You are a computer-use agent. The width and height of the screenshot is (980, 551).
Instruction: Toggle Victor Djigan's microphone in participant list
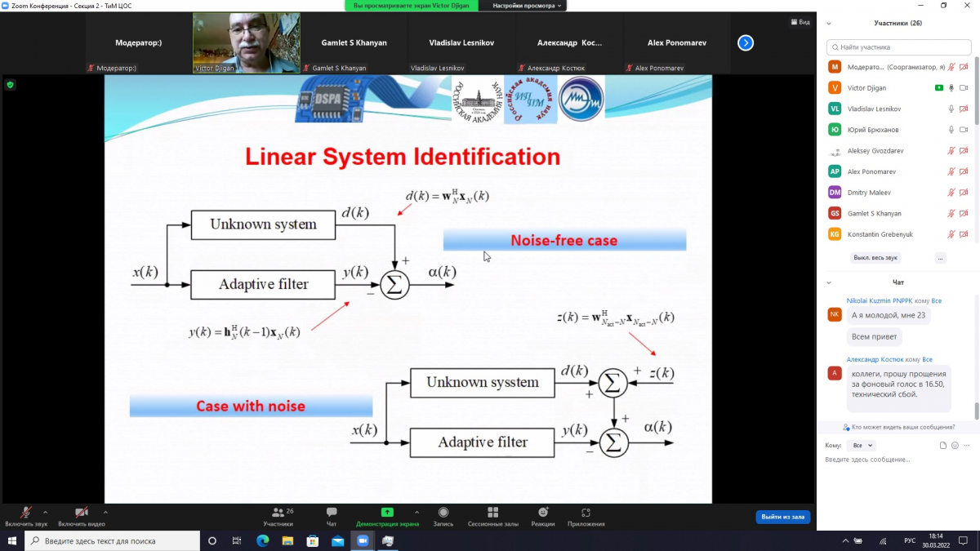[951, 87]
